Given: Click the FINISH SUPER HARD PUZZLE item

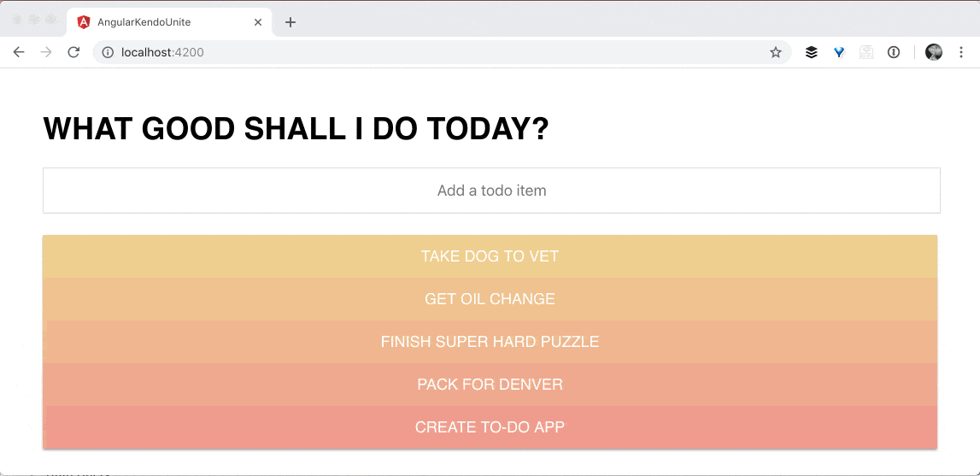Looking at the screenshot, I should (490, 342).
